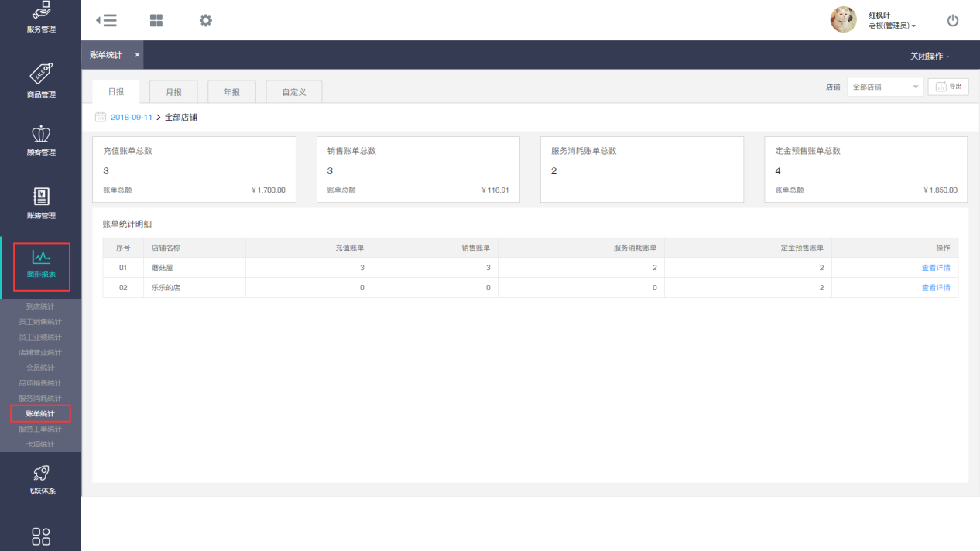
Task: Select the 图形报表 chart section
Action: pos(41,266)
